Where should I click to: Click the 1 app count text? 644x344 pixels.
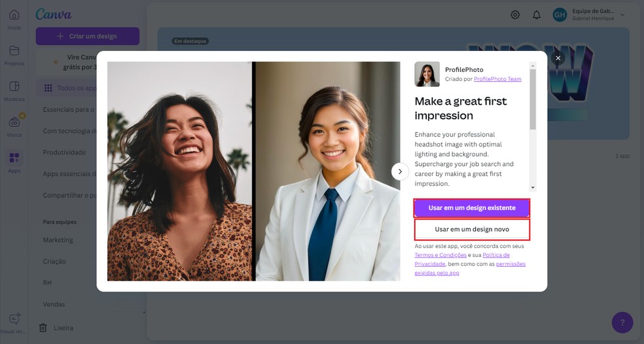coord(622,156)
